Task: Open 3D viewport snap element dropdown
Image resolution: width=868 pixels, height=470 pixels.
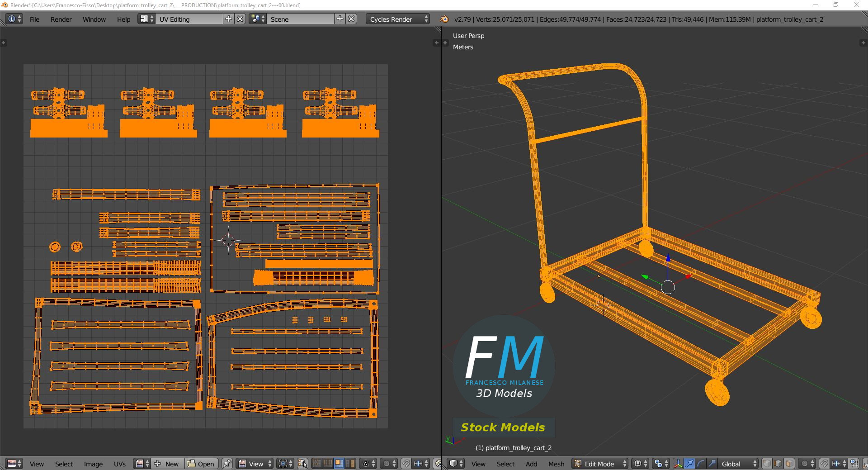Action: pos(839,464)
